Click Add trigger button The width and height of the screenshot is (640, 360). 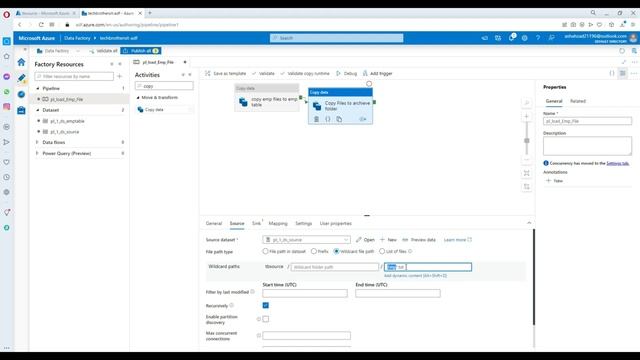pos(378,73)
